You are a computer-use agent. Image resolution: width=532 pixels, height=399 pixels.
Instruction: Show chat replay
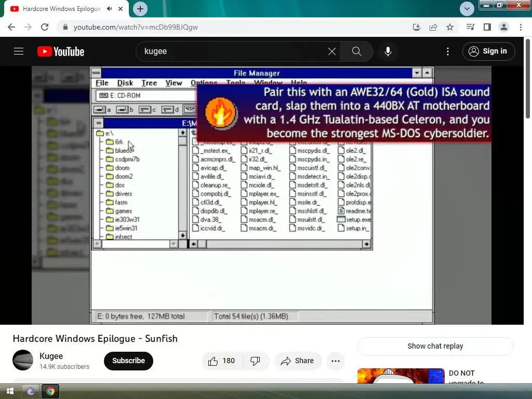[x=435, y=346]
